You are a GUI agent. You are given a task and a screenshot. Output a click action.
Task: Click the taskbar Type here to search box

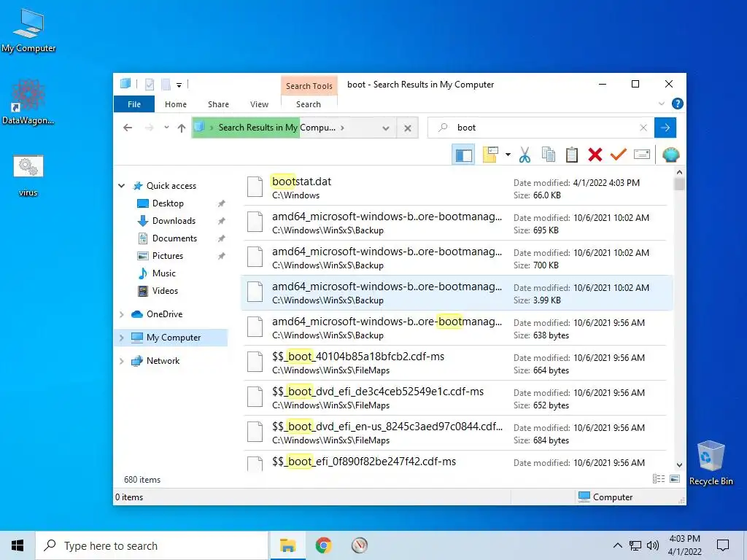(x=152, y=545)
